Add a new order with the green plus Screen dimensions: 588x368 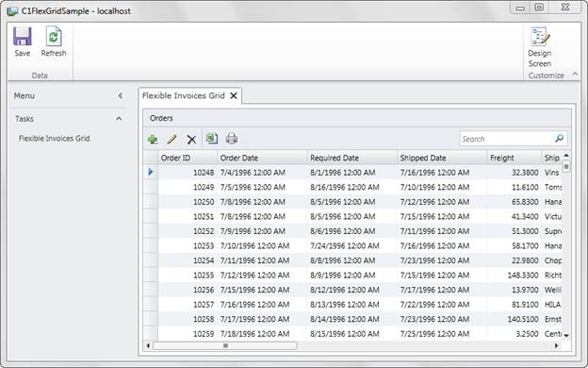click(x=153, y=140)
